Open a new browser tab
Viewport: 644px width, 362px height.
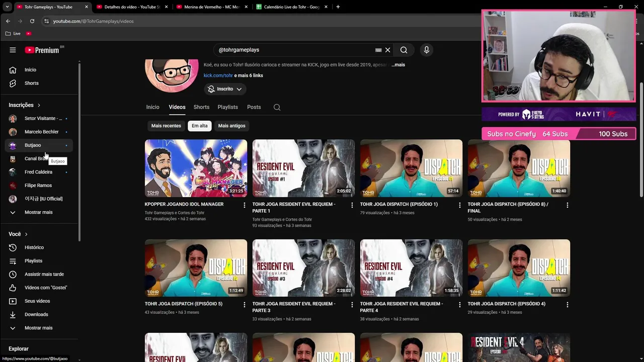[x=338, y=7]
